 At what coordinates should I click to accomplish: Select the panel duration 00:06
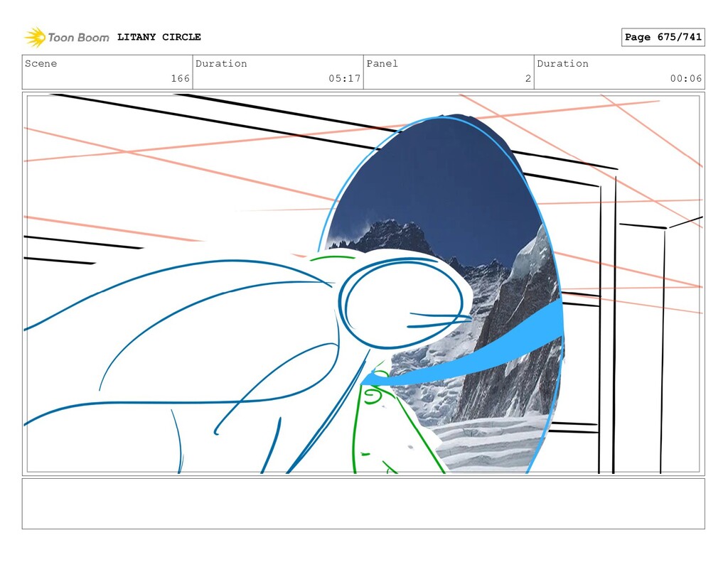click(686, 78)
